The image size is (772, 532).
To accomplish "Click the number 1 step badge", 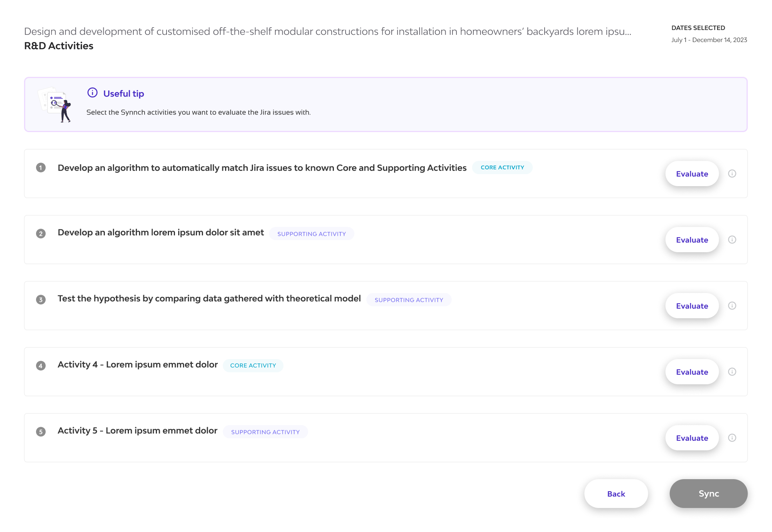I will [41, 168].
